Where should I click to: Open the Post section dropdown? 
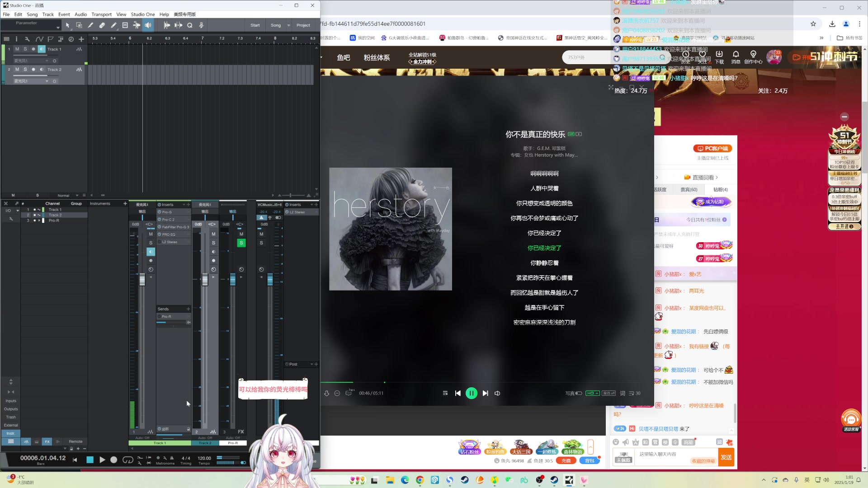pyautogui.click(x=312, y=364)
